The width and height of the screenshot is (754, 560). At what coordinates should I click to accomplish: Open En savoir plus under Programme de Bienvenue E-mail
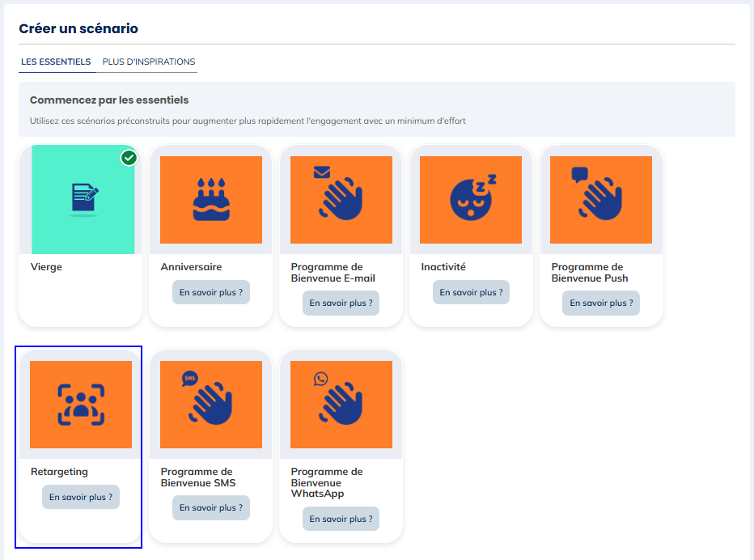pyautogui.click(x=341, y=303)
